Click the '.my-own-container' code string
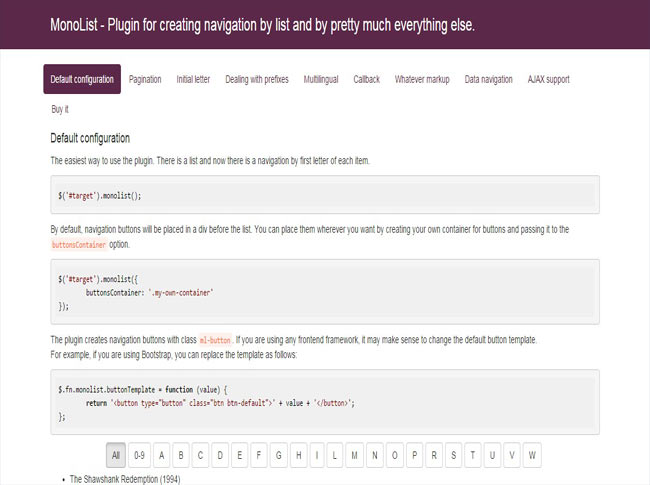 point(180,293)
